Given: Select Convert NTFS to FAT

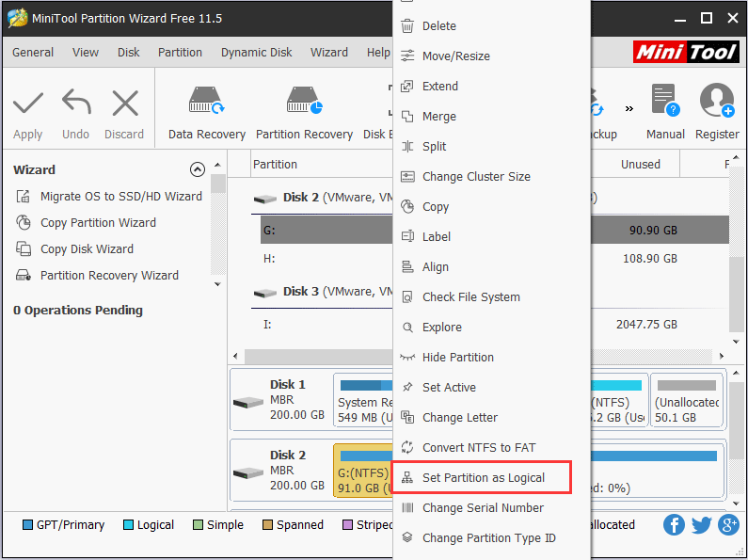Looking at the screenshot, I should (491, 447).
